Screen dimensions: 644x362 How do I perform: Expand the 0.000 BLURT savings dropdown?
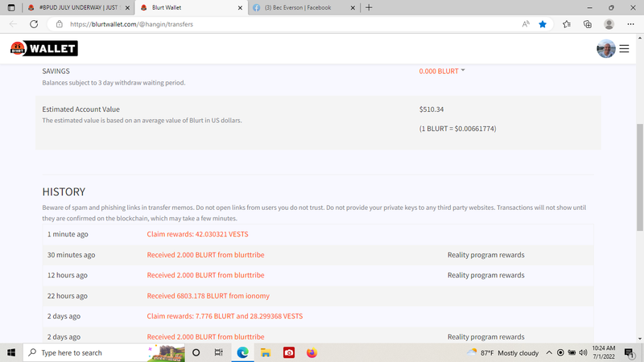(442, 71)
